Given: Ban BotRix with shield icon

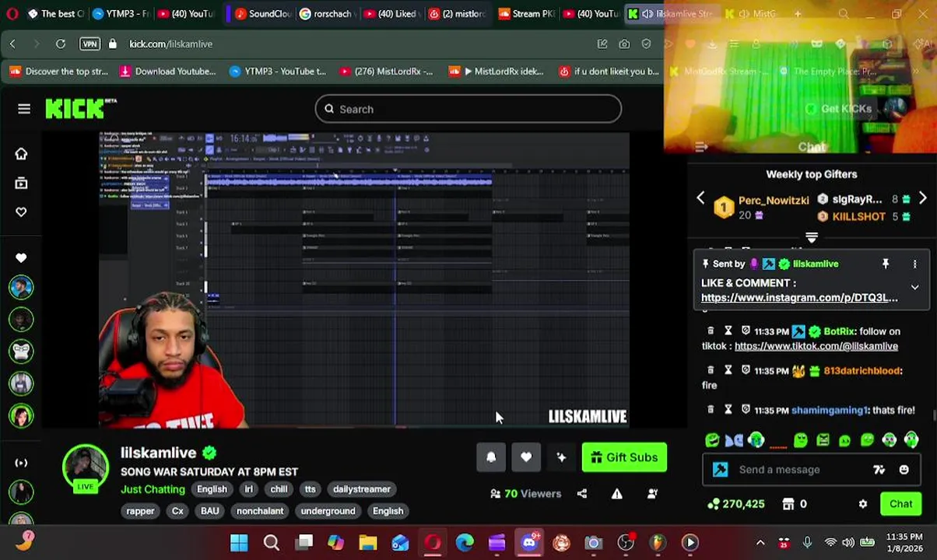Looking at the screenshot, I should click(746, 331).
